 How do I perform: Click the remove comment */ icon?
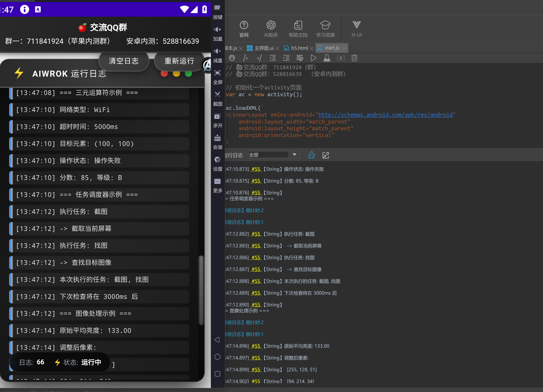259,58
